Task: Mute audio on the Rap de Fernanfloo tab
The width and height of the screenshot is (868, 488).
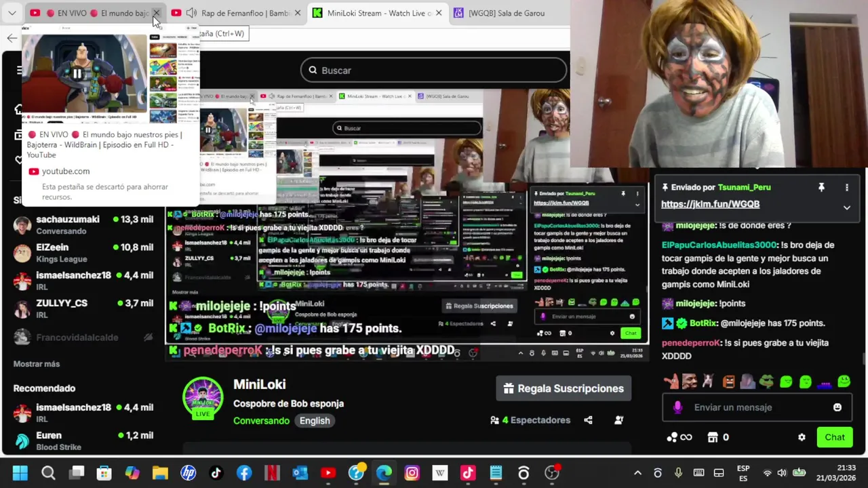Action: (x=192, y=13)
